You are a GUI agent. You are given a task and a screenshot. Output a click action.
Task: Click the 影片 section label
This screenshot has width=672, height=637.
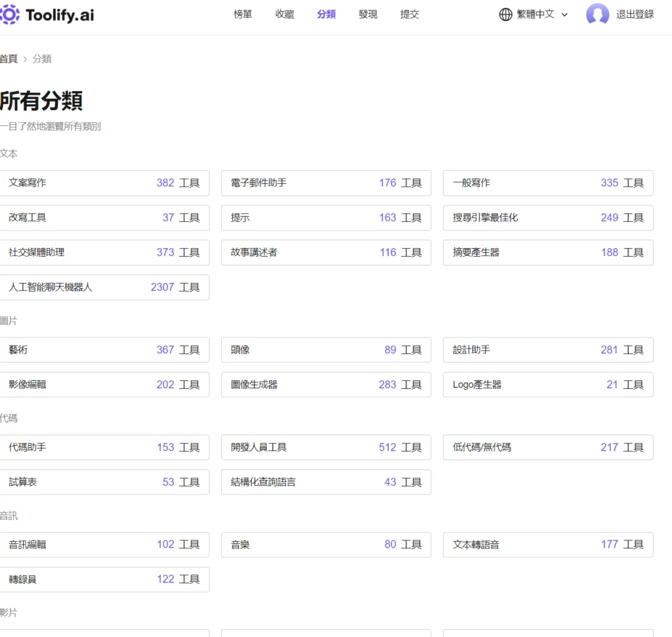tap(9, 613)
